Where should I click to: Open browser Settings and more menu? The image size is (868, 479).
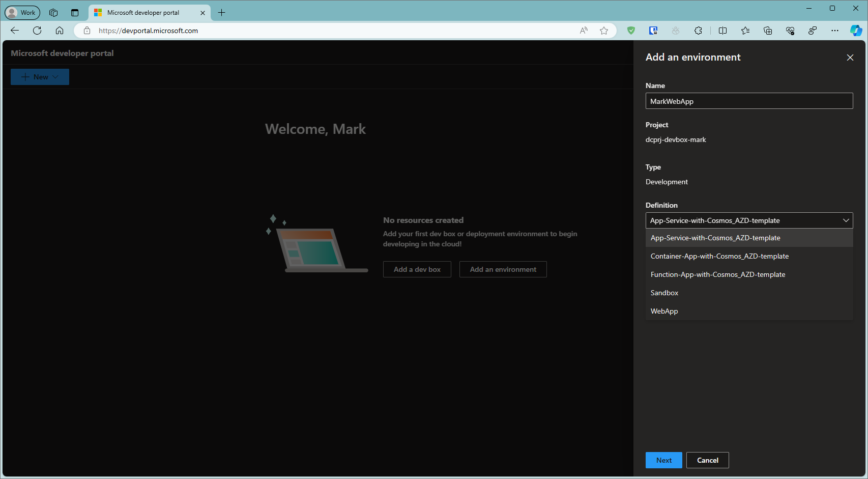834,31
